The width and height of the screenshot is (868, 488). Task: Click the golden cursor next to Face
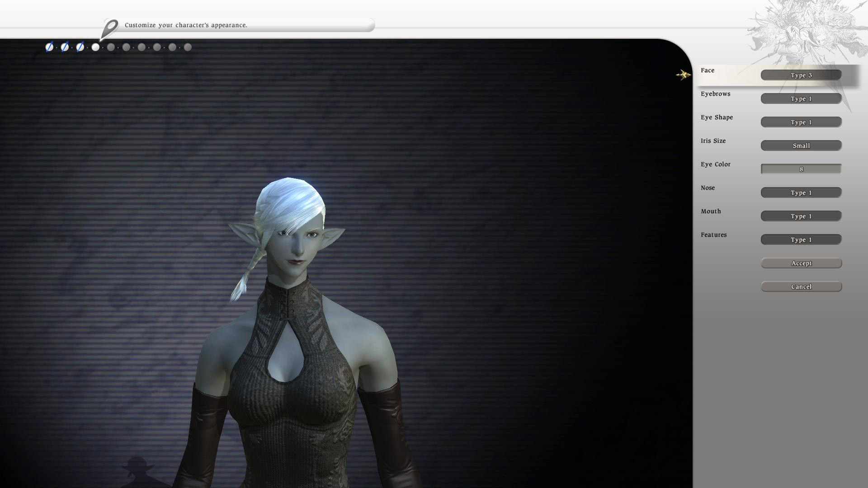[683, 75]
